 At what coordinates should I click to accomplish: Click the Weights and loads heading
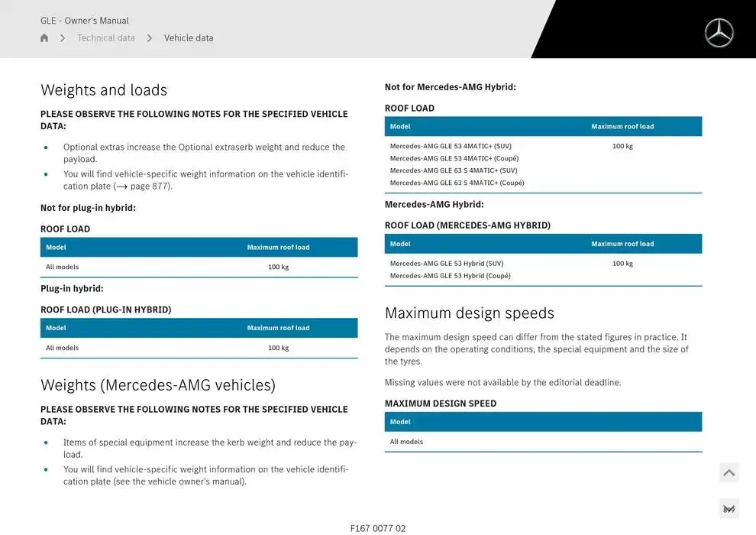point(104,90)
